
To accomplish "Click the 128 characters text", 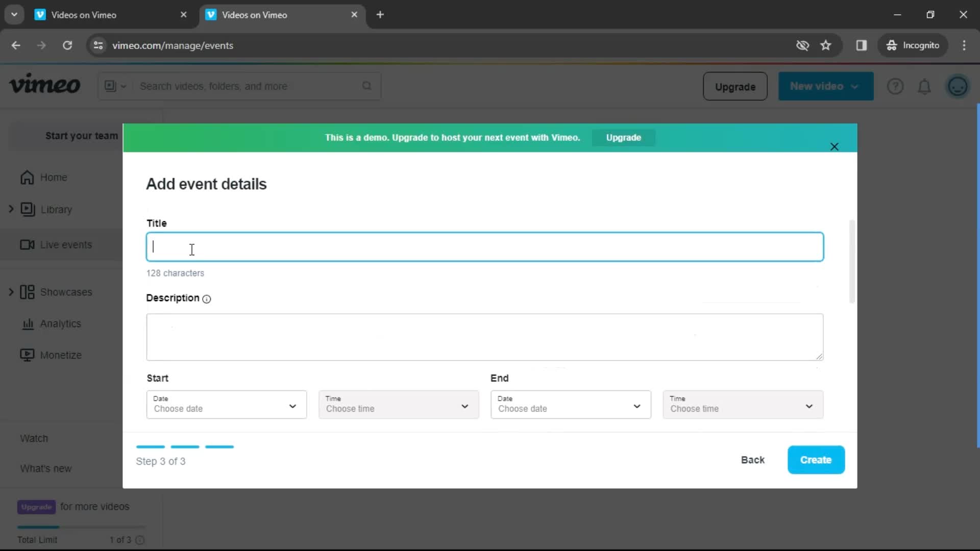I will (175, 273).
